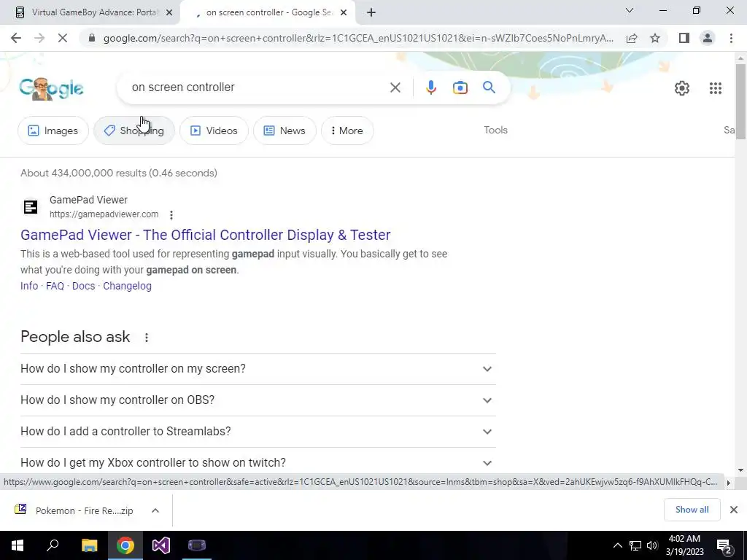Open the volume control in system tray
This screenshot has height=560, width=747.
[x=653, y=545]
